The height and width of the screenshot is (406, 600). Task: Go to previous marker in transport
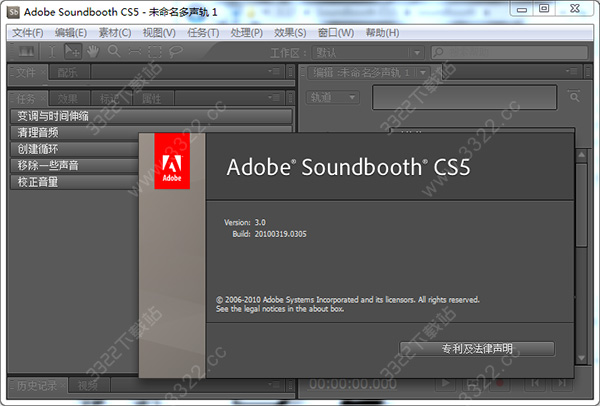(535, 383)
